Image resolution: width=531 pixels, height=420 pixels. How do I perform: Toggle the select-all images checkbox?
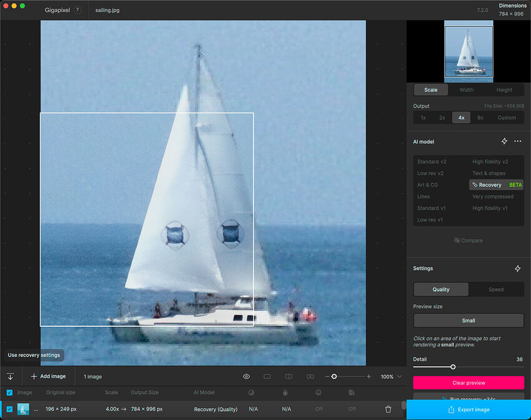pyautogui.click(x=9, y=392)
